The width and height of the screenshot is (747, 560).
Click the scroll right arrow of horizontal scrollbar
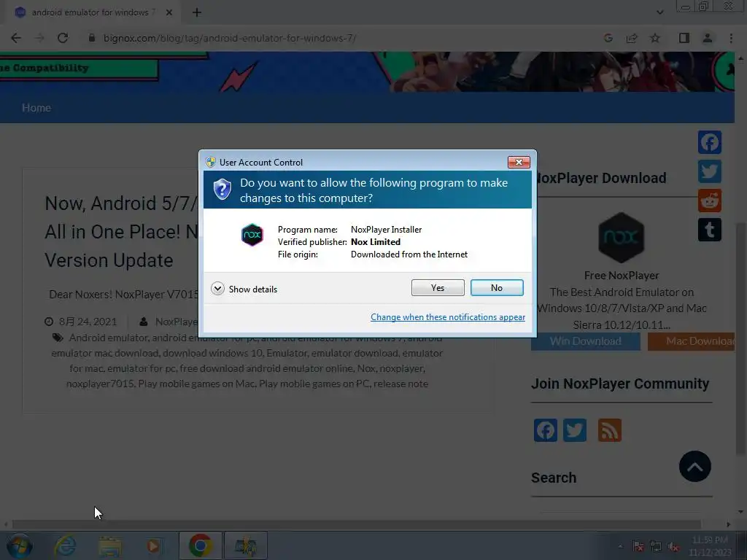pyautogui.click(x=729, y=524)
